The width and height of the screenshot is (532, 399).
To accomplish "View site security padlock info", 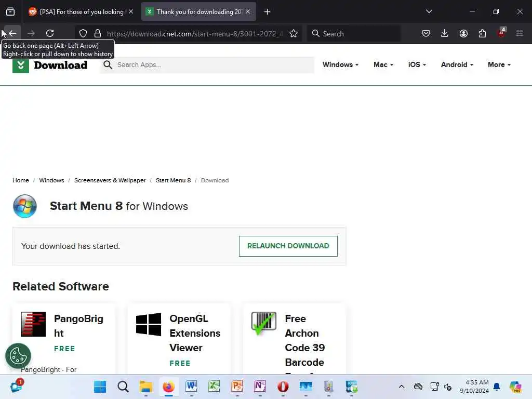I will coord(98,33).
